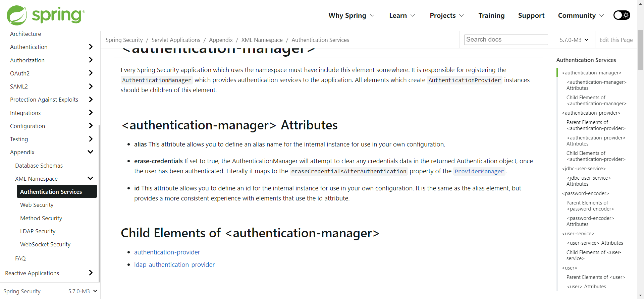Open FAQ in sidebar
The width and height of the screenshot is (644, 299).
coord(20,258)
